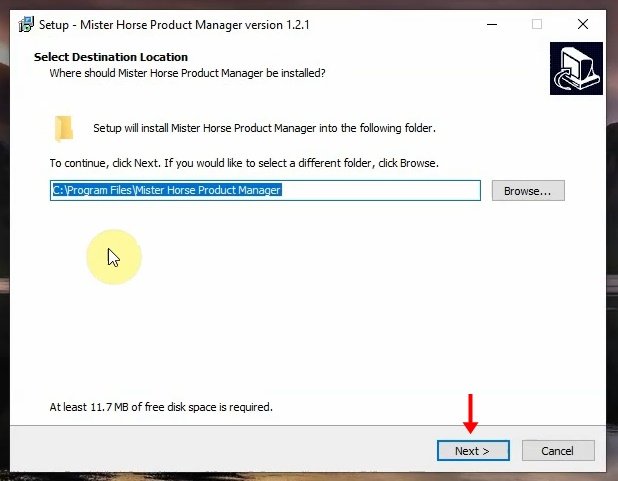Click the yellow folder icon
This screenshot has height=481, width=618.
pyautogui.click(x=64, y=128)
